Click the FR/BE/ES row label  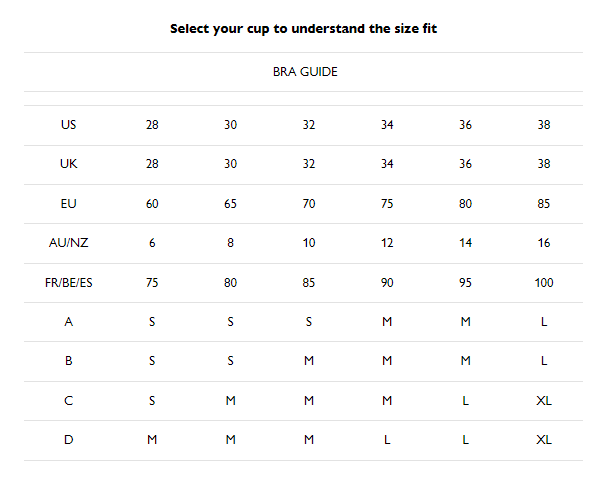[68, 283]
